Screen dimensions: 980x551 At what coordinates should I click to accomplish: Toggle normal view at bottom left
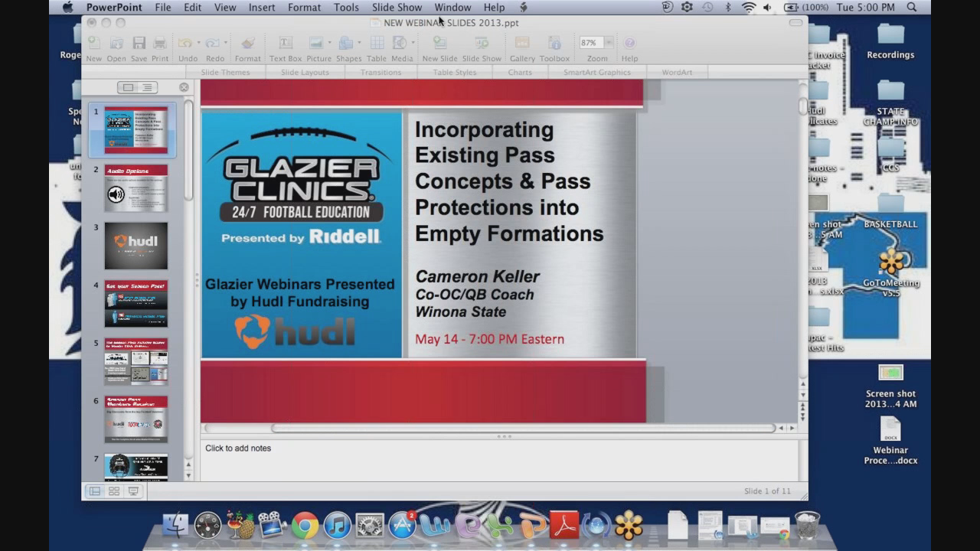pyautogui.click(x=95, y=491)
